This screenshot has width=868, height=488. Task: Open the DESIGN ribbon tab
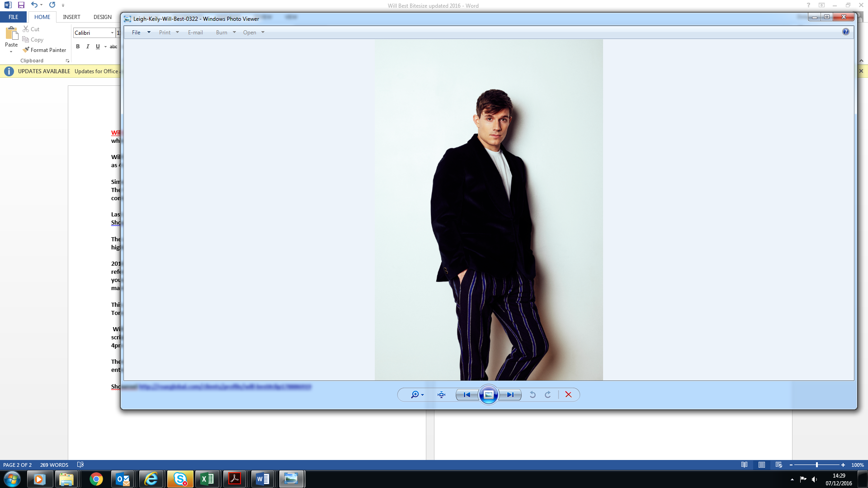pos(102,17)
